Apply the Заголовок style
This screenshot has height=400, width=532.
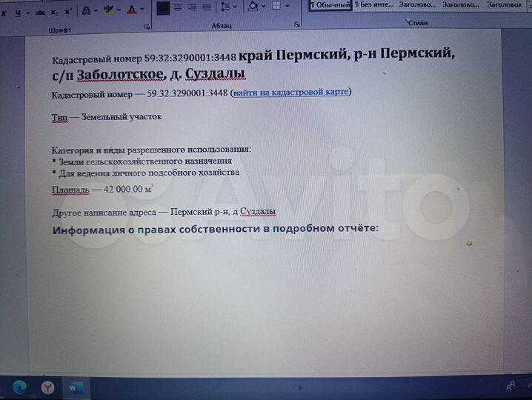505,4
